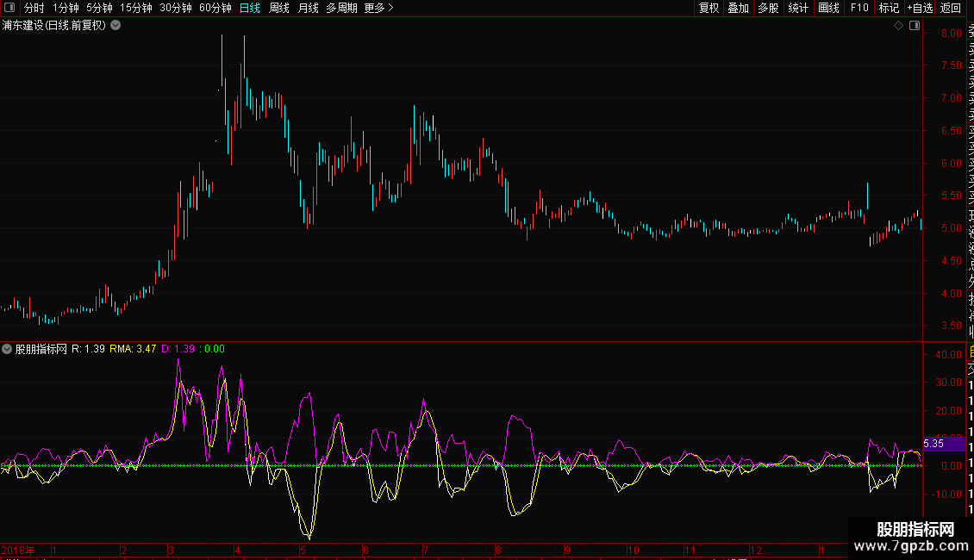Open the 股朋指标网 indicator dropdown
This screenshot has width=974, height=560.
tap(7, 349)
